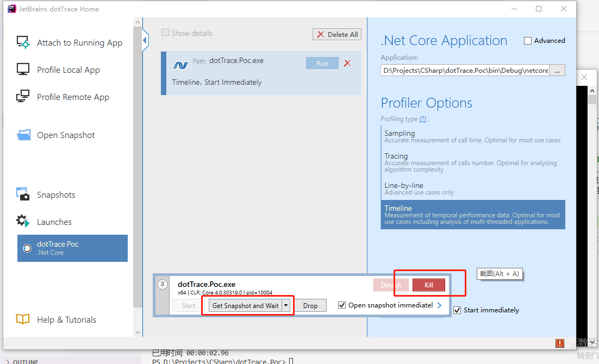This screenshot has height=364, width=599.
Task: Click the JetBrains dotTrace title bar logo
Action: click(x=12, y=8)
